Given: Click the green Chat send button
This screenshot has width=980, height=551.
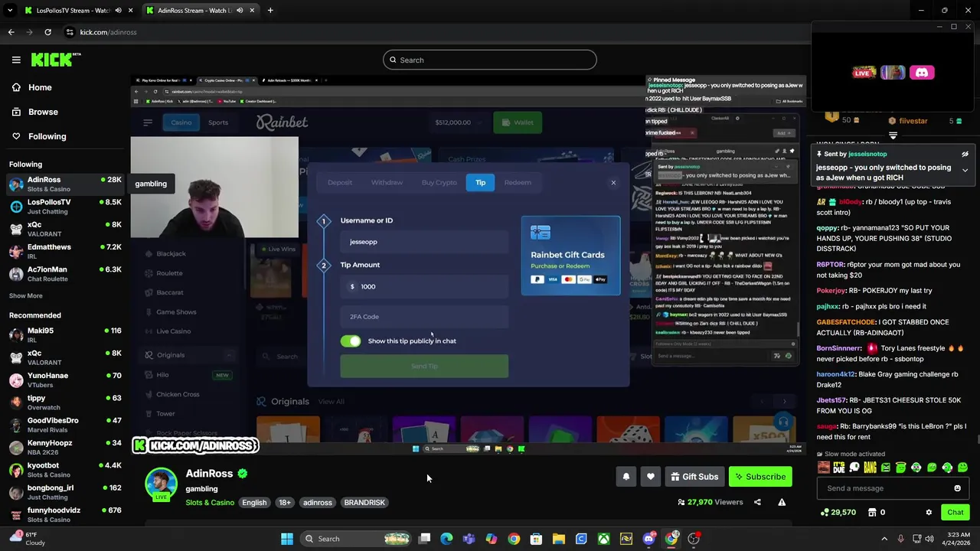Looking at the screenshot, I should pos(955,512).
